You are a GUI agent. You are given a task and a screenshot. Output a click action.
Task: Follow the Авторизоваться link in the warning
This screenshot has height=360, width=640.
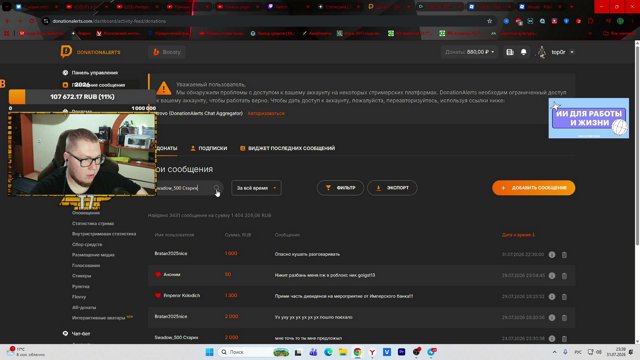tap(266, 113)
